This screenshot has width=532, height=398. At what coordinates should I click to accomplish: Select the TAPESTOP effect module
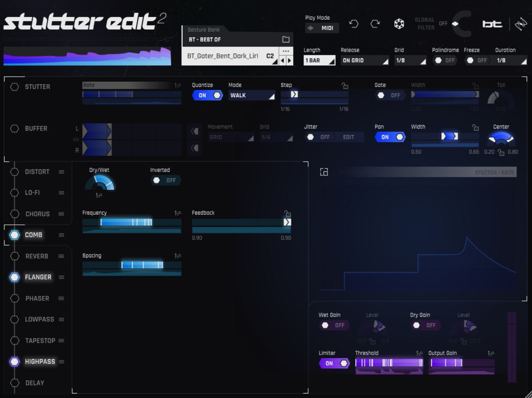pos(40,340)
